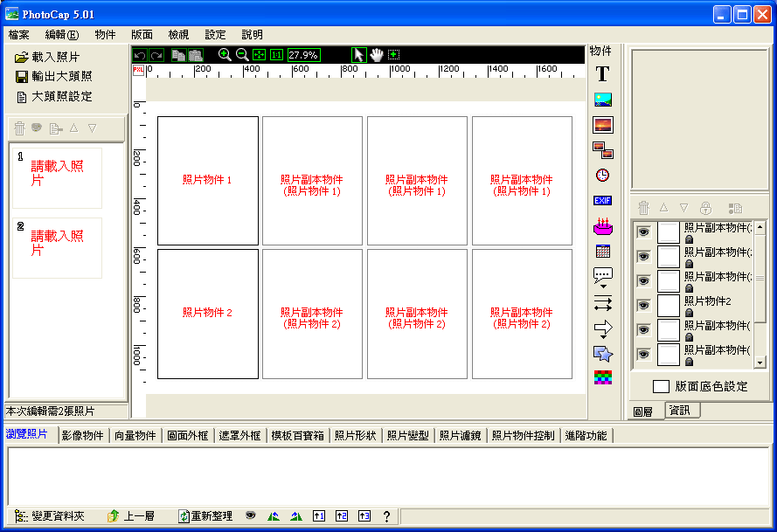Click the EXIF object icon
Image resolution: width=777 pixels, height=532 pixels.
(x=602, y=200)
